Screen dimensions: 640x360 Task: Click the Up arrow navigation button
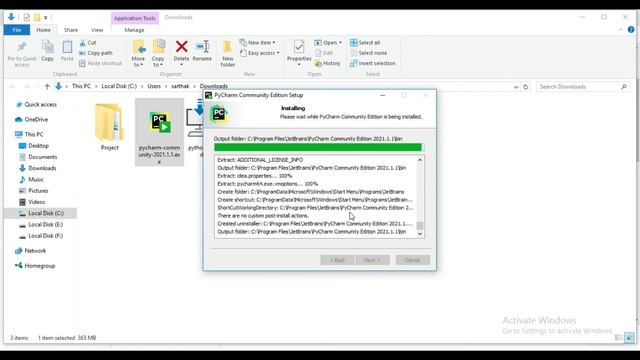click(47, 87)
